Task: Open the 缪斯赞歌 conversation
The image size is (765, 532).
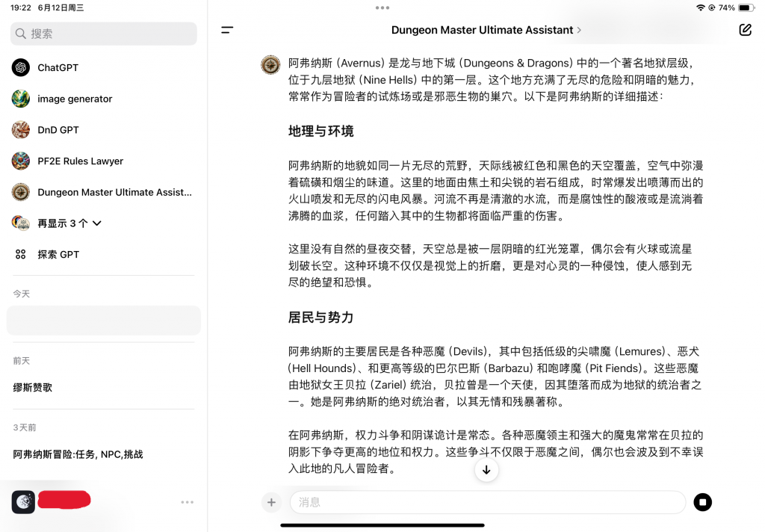Action: [x=33, y=388]
